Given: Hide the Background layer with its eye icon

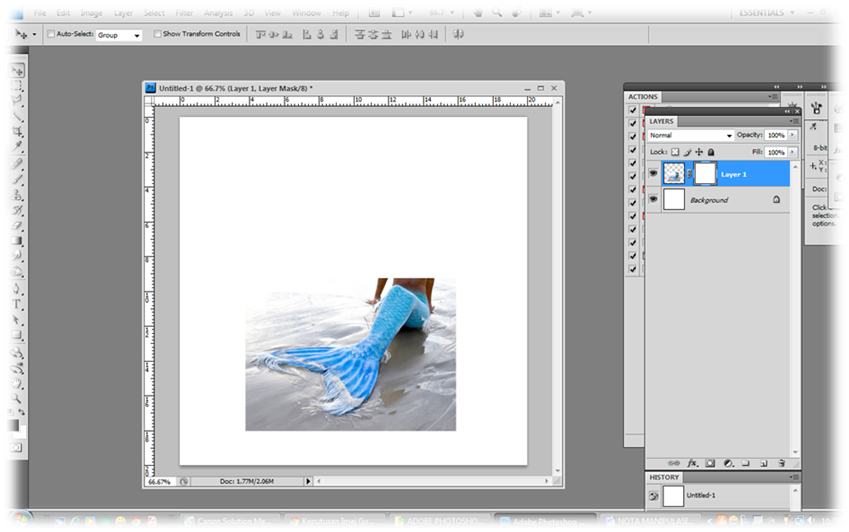Looking at the screenshot, I should [654, 199].
